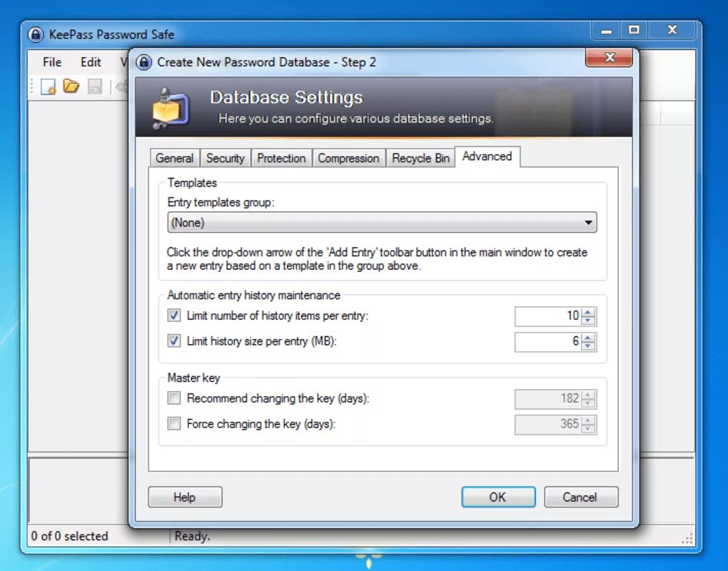Decrease history items count with down arrow
Image resolution: width=728 pixels, height=571 pixels.
tap(588, 320)
